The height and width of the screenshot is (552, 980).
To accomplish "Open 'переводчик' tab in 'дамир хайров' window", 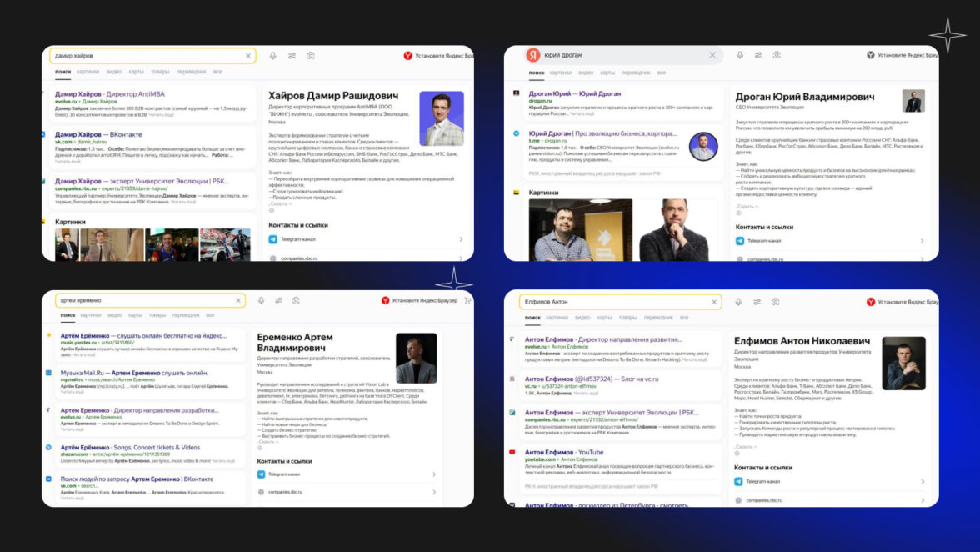I will coord(192,72).
